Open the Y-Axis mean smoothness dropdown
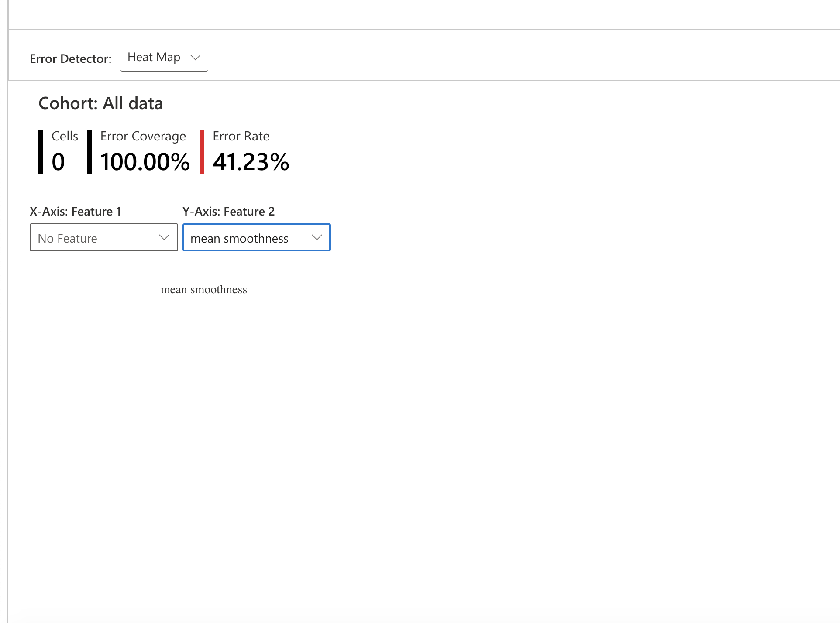 click(256, 238)
